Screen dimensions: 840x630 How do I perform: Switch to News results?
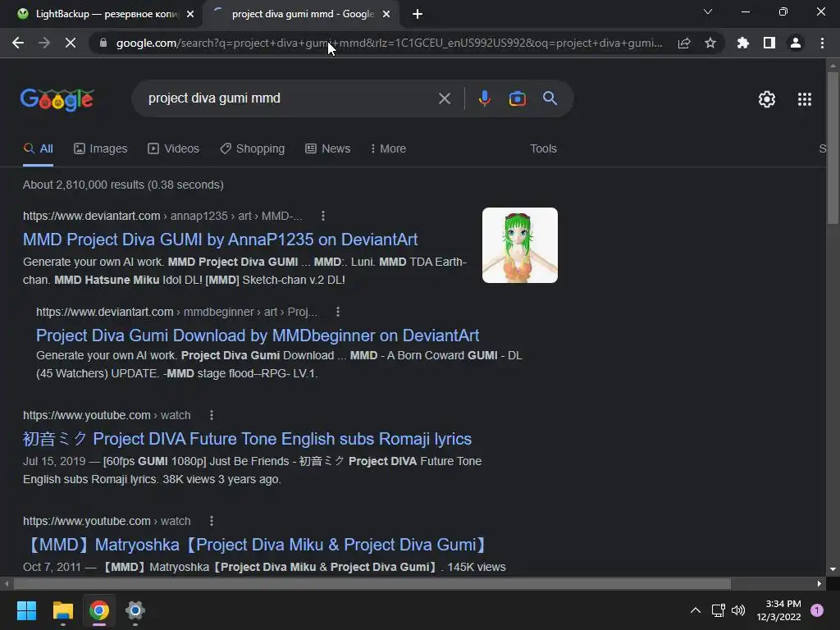click(x=328, y=149)
